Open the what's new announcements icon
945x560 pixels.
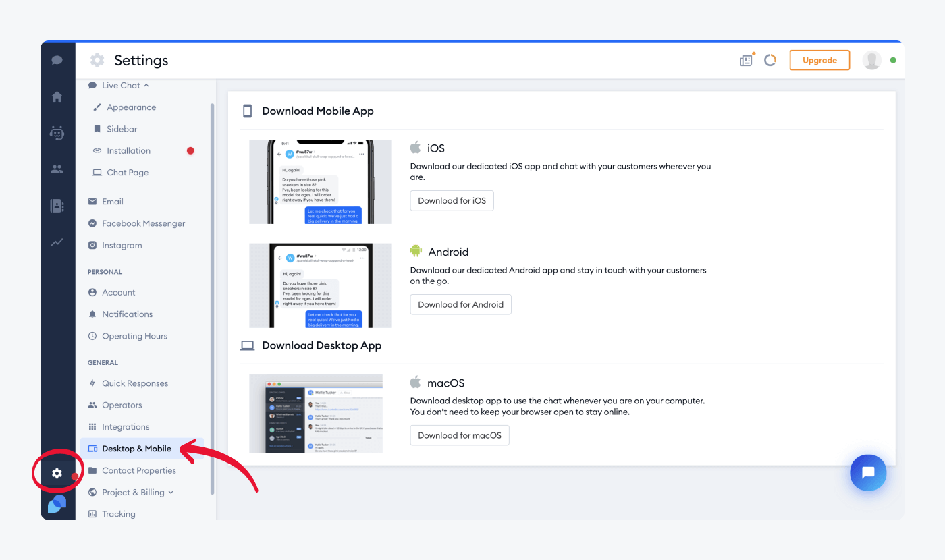click(746, 60)
